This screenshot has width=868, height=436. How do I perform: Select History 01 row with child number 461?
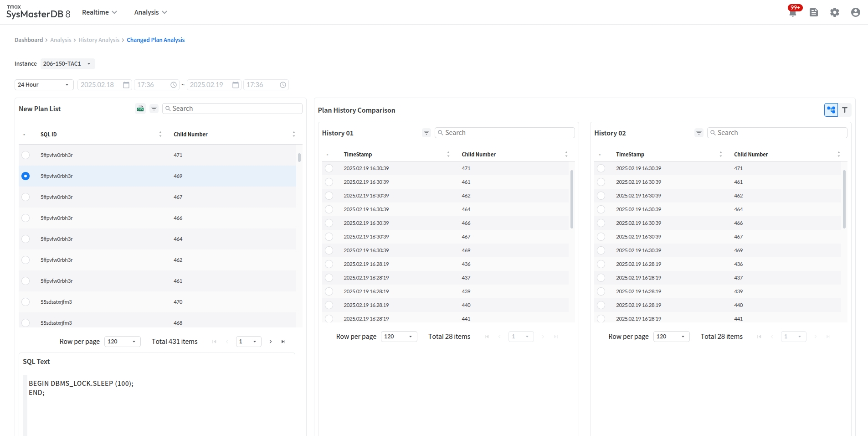point(329,182)
